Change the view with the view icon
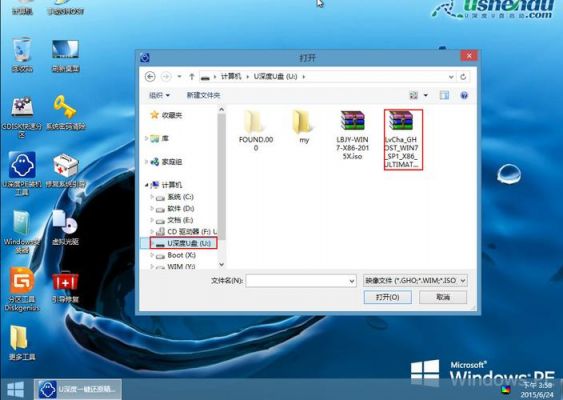563x400 pixels. coord(414,95)
